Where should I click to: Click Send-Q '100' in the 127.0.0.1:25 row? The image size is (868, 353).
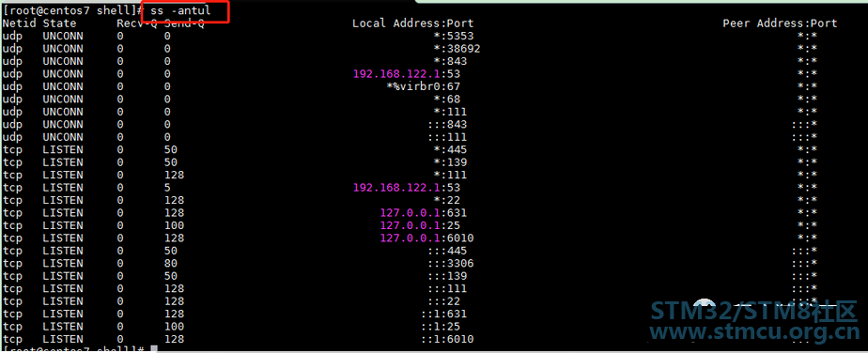pyautogui.click(x=174, y=225)
